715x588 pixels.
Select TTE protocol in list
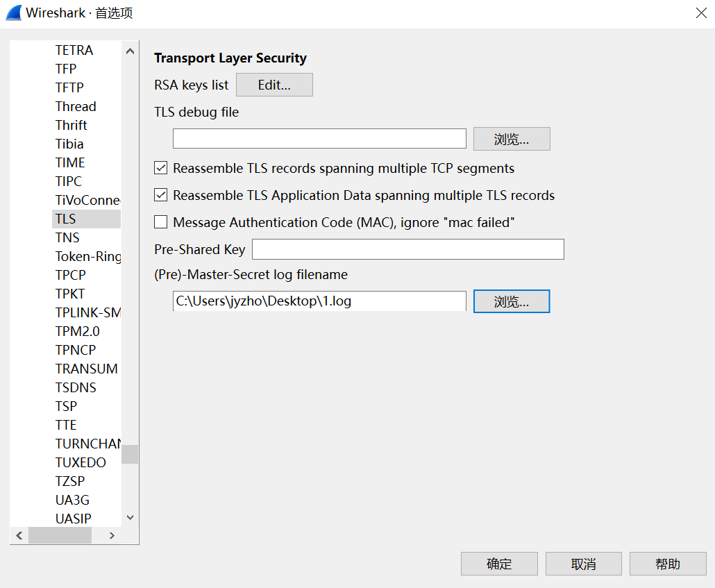(x=66, y=425)
